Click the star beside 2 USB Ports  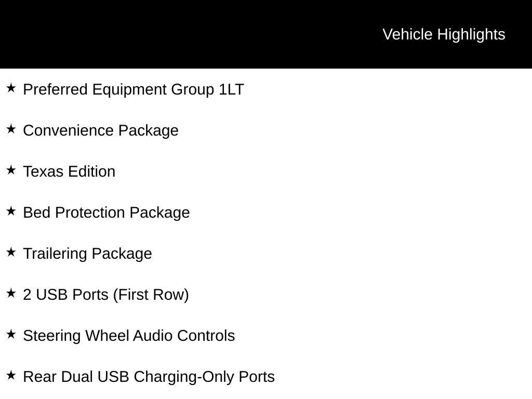[11, 293]
